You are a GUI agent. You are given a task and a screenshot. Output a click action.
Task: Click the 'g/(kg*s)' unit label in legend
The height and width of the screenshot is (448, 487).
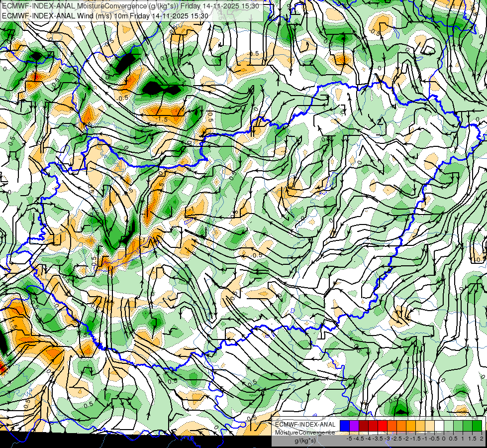(305, 441)
